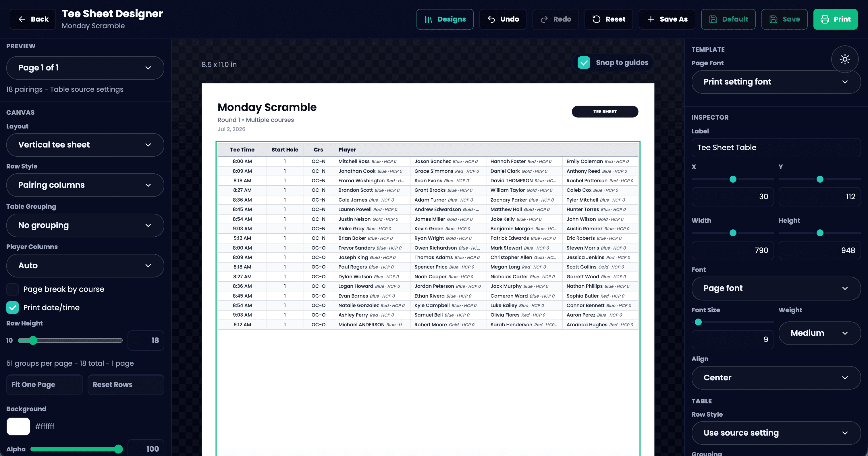Open the Weight Medium dropdown
The width and height of the screenshot is (868, 456).
(819, 333)
